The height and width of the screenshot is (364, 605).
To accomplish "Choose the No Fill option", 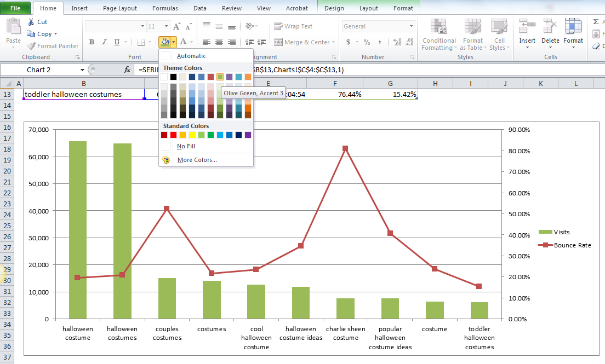I will pos(186,146).
